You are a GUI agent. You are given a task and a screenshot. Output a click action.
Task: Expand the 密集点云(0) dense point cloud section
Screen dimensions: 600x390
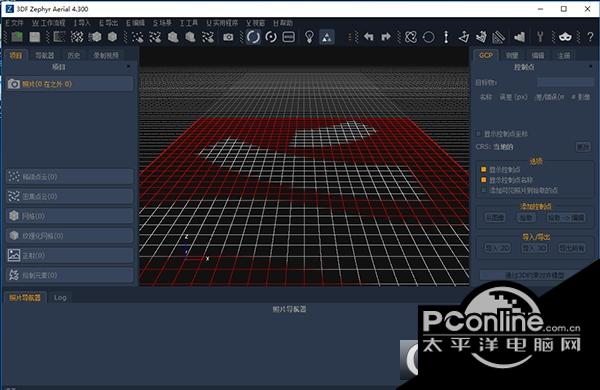click(x=70, y=196)
